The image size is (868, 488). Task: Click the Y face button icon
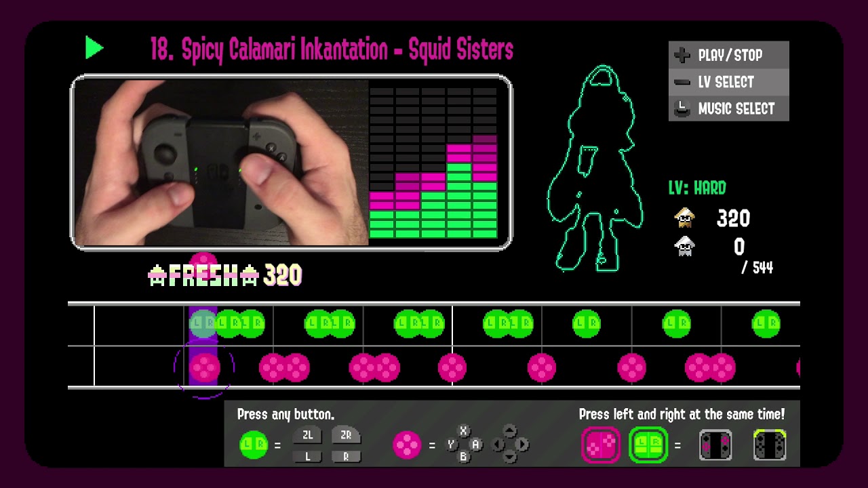pos(451,445)
